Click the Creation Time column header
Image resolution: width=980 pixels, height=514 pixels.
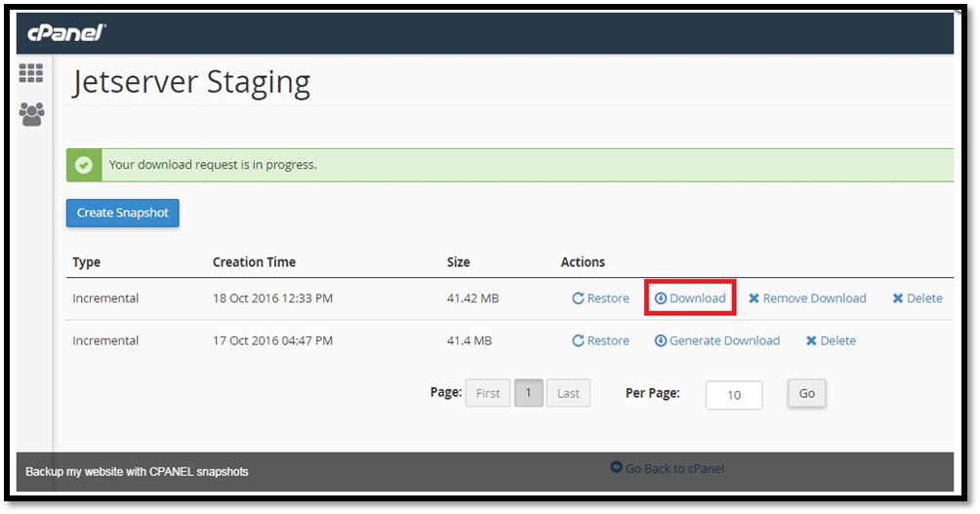[255, 262]
